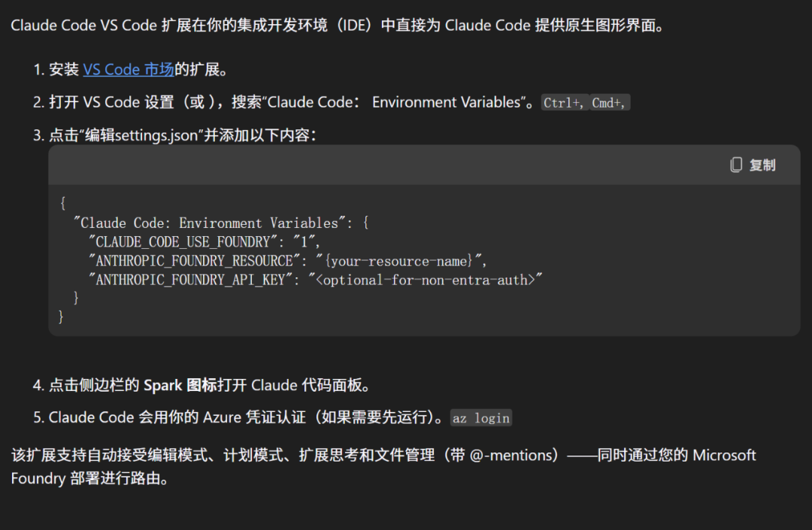Click the opening brace of the JSON snippet

pos(61,204)
